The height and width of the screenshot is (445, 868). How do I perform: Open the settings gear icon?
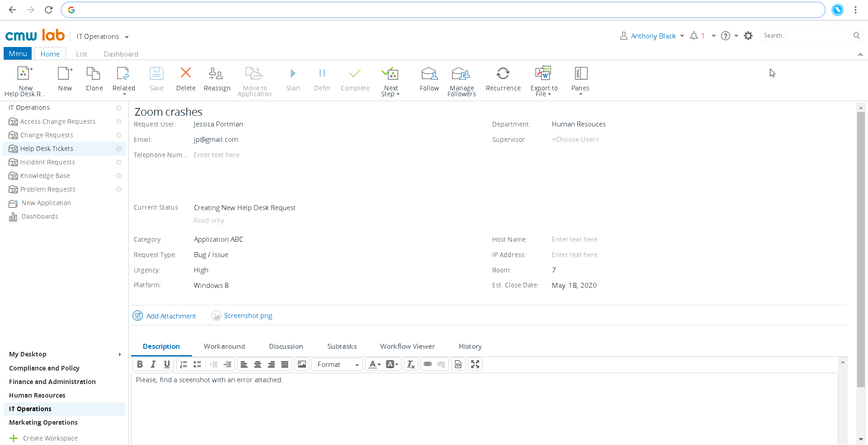click(x=748, y=36)
